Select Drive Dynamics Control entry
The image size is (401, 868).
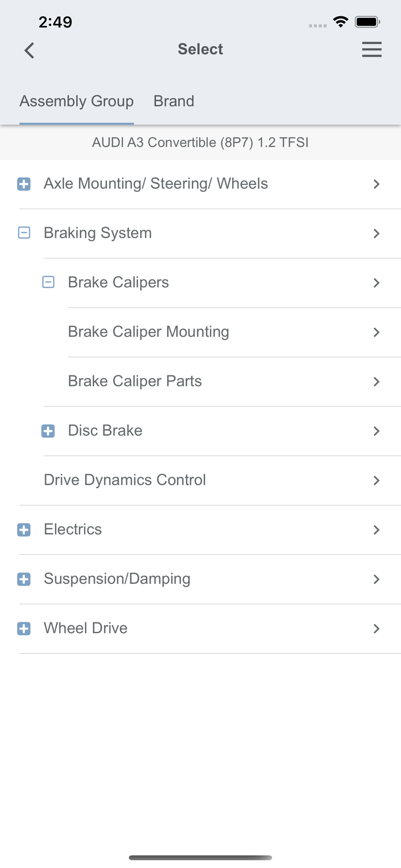pos(222,480)
